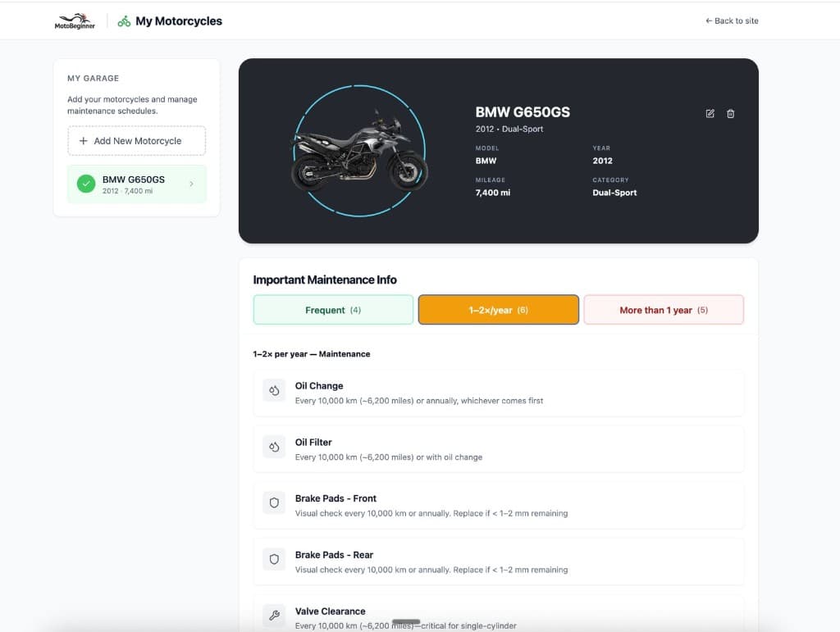Click the trash icon to delete the motorcycle

731,114
